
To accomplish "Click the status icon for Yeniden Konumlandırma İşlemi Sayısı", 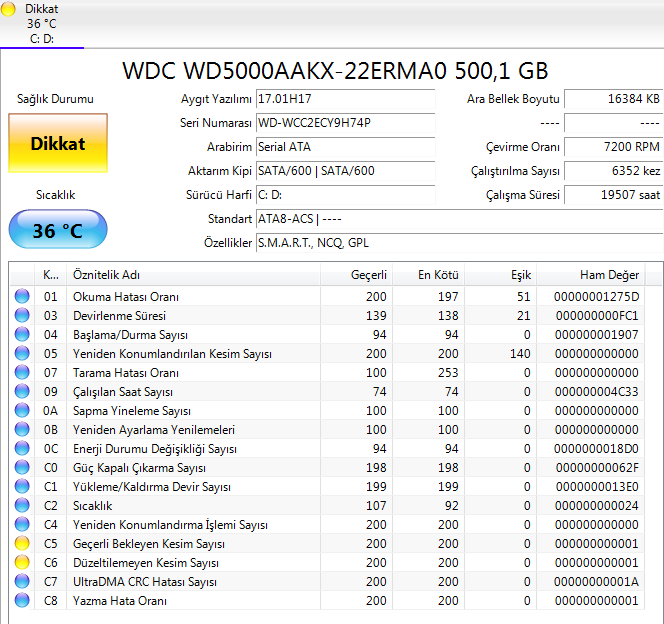I will pos(22,525).
